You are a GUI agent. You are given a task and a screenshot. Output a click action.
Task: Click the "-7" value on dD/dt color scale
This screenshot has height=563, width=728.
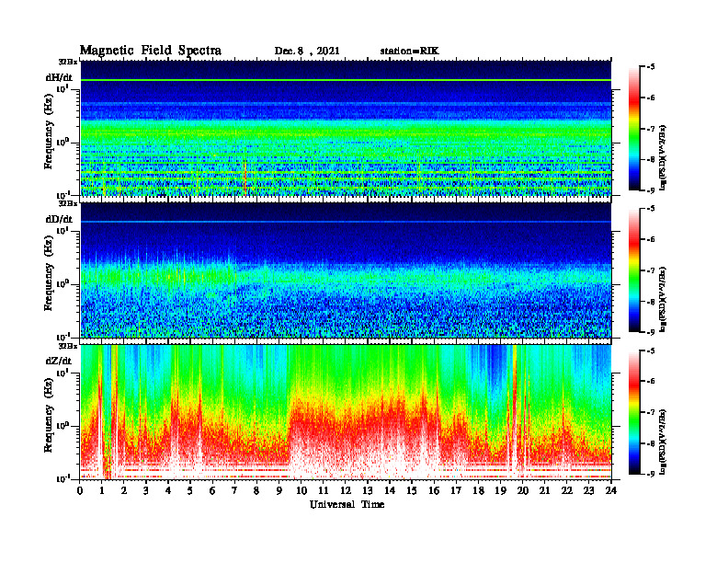tap(651, 270)
